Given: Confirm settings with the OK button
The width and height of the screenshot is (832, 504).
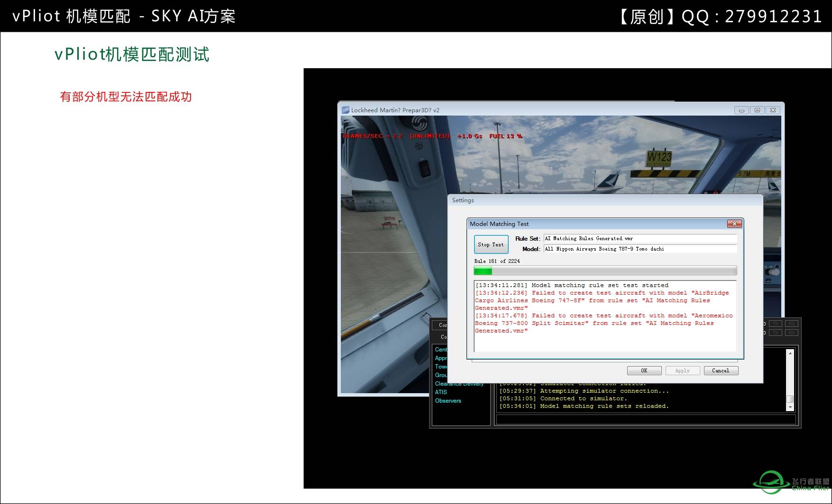Looking at the screenshot, I should click(x=644, y=370).
